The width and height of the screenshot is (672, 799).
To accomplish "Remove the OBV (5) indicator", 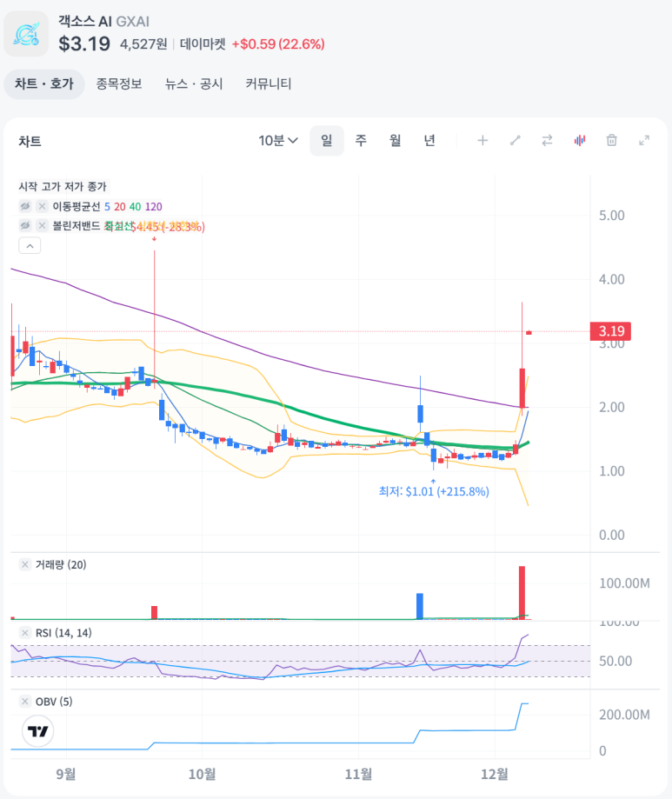I will coord(24,702).
